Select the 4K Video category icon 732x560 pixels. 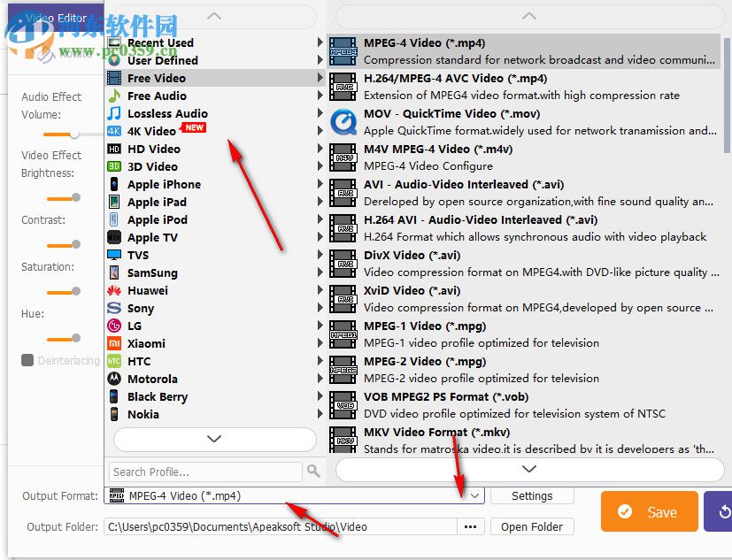tap(115, 131)
